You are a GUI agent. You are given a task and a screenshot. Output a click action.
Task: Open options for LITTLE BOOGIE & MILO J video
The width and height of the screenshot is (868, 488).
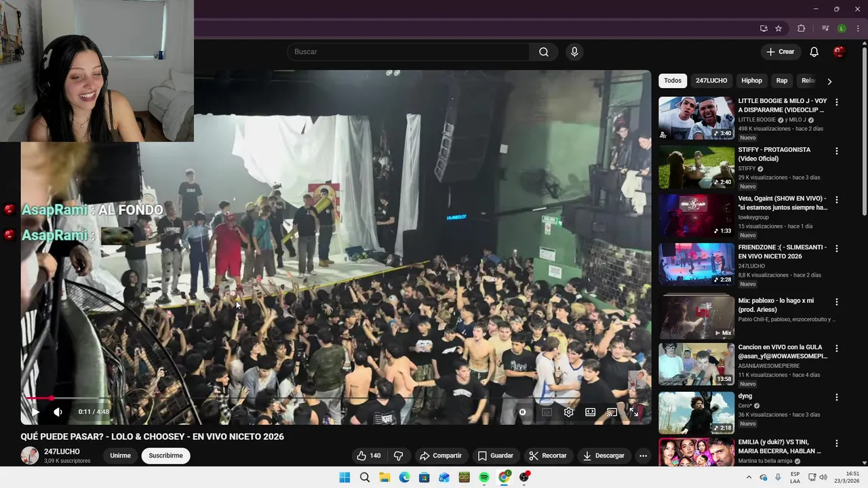[x=836, y=102]
